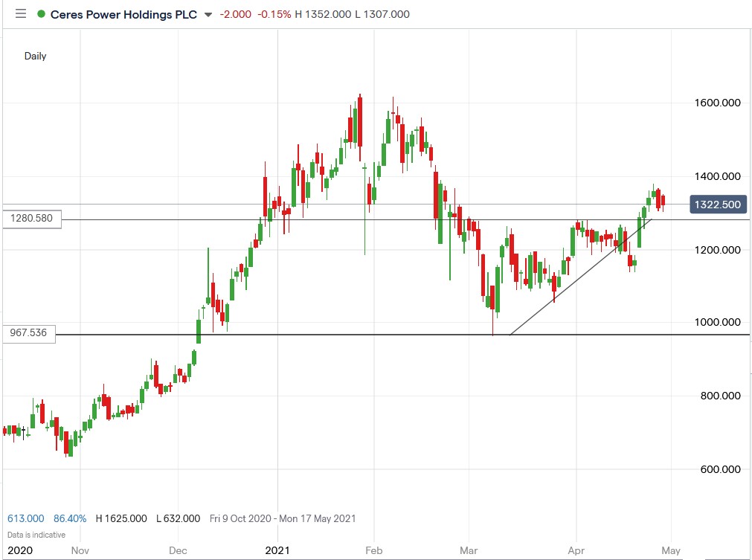Expand the Ceres Power Holdings dropdown arrow
This screenshot has width=752, height=560.
(208, 15)
